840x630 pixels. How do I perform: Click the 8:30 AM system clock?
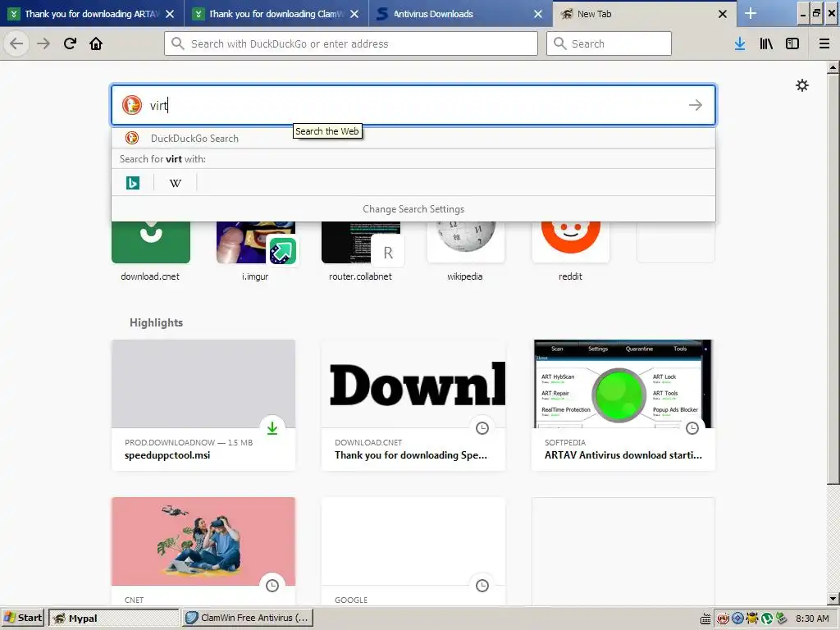point(812,619)
